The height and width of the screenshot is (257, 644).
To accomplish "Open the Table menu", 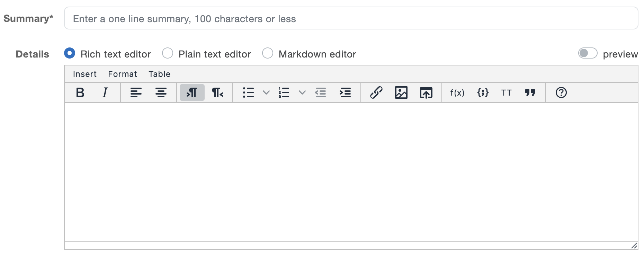I will point(160,74).
